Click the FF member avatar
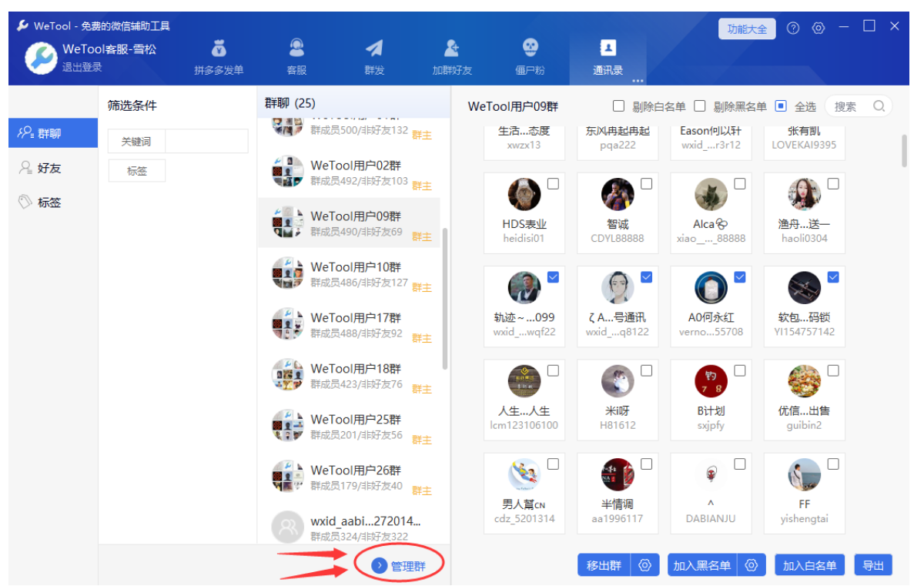 tap(805, 475)
